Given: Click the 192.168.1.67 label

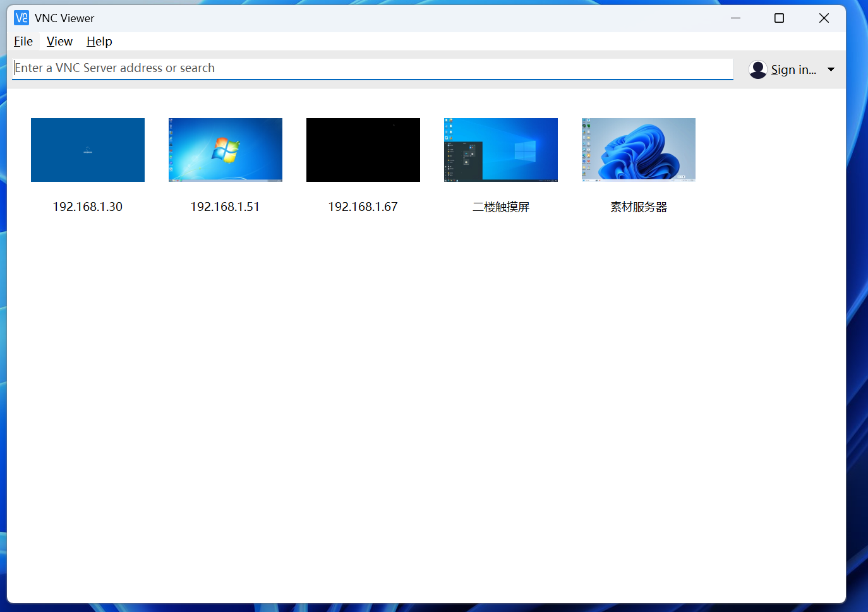Looking at the screenshot, I should tap(363, 207).
